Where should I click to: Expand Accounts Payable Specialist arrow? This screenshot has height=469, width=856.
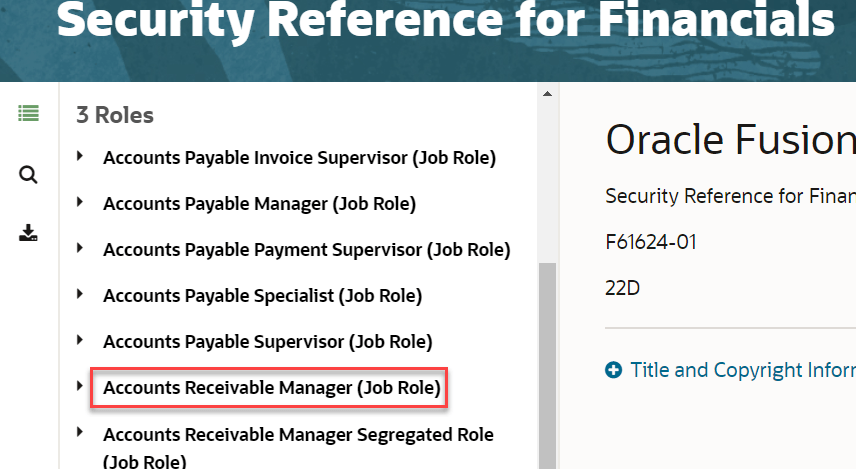tap(80, 294)
